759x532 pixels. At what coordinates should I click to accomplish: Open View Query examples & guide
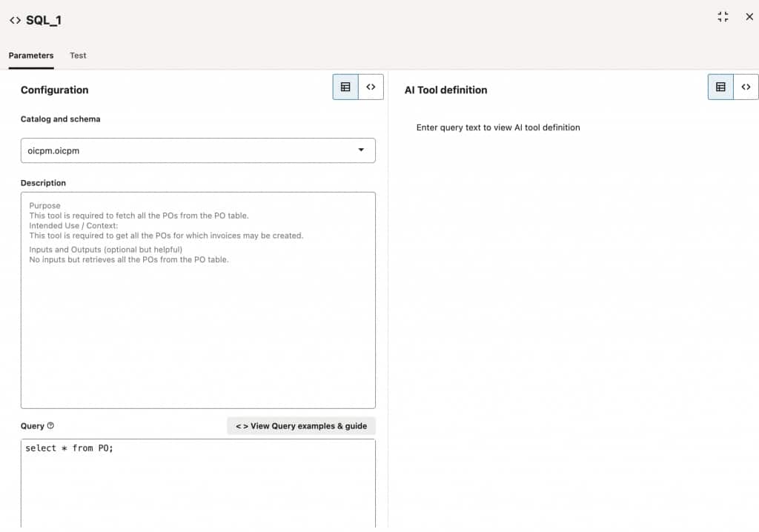(x=301, y=426)
